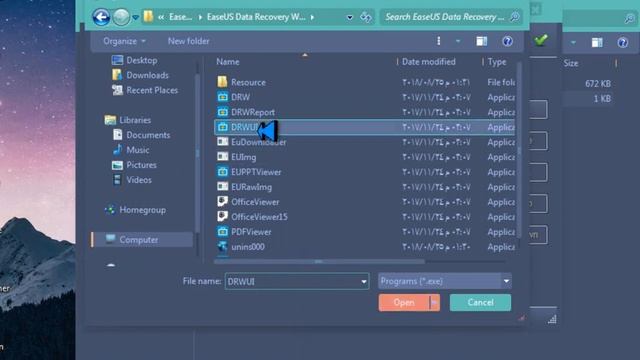Open the view options dropdown arrow

458,41
